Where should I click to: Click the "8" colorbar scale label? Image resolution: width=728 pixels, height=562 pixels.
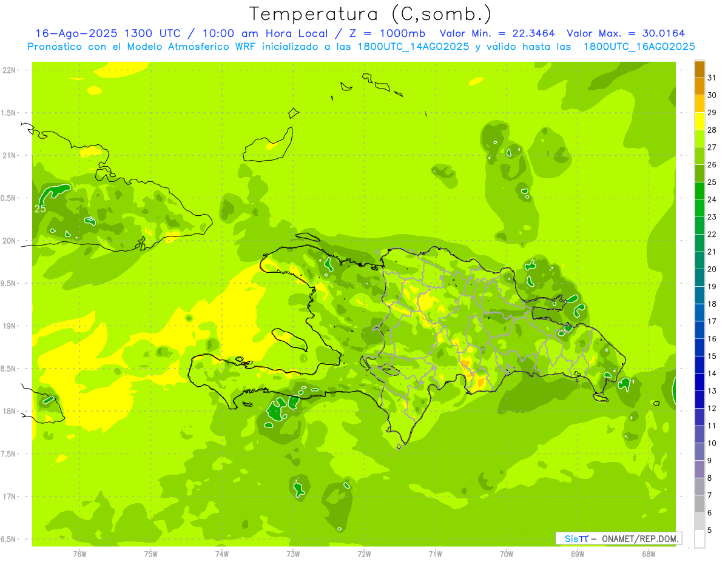tap(710, 478)
